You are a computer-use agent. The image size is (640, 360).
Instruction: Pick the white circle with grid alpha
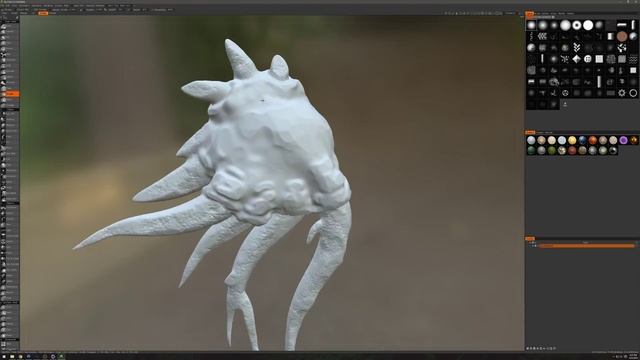588,59
